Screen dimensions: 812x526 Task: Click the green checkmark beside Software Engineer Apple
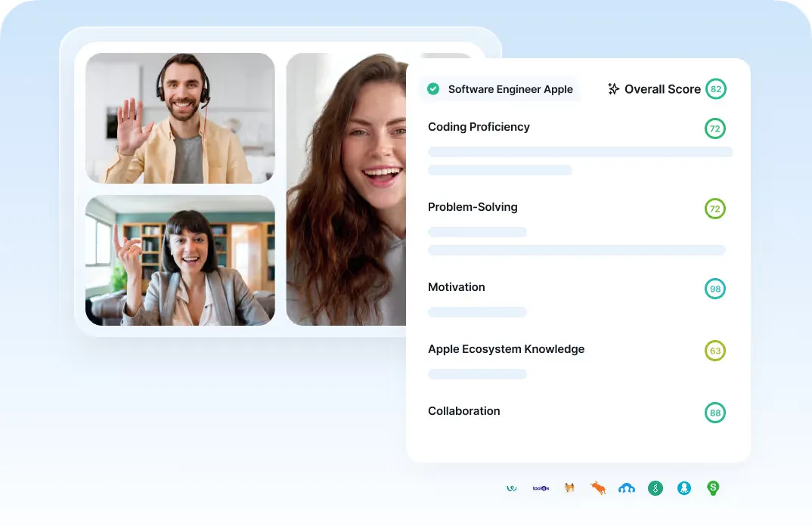point(433,89)
